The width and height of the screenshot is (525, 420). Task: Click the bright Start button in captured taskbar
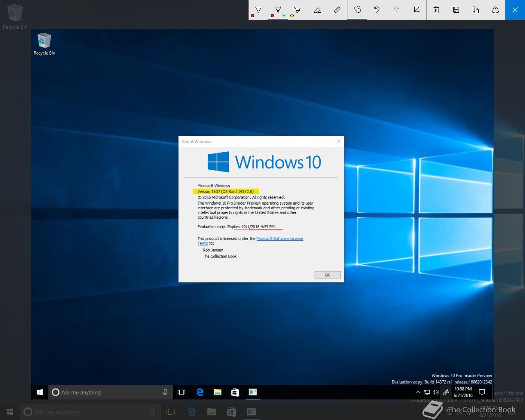40,393
